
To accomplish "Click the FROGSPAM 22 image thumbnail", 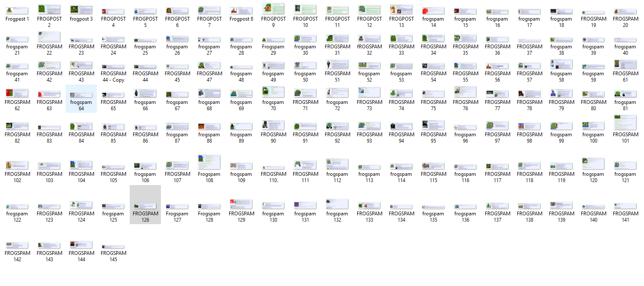I will coord(49,37).
